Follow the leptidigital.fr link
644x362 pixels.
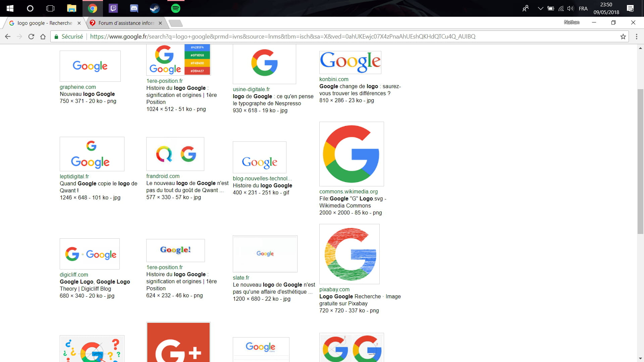coord(74,177)
